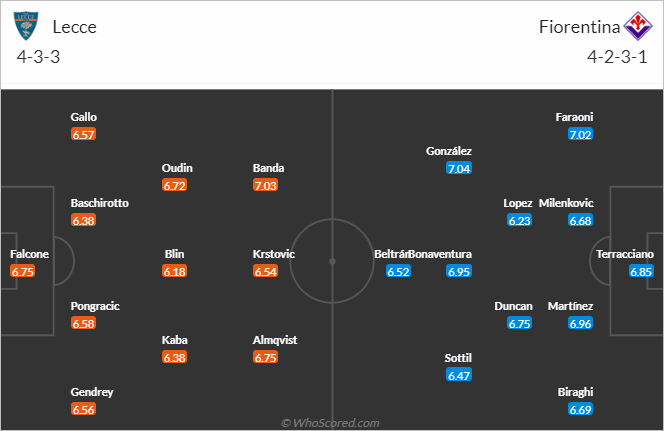Click player name Almqvist
Screen dimensions: 664x431
coord(275,340)
